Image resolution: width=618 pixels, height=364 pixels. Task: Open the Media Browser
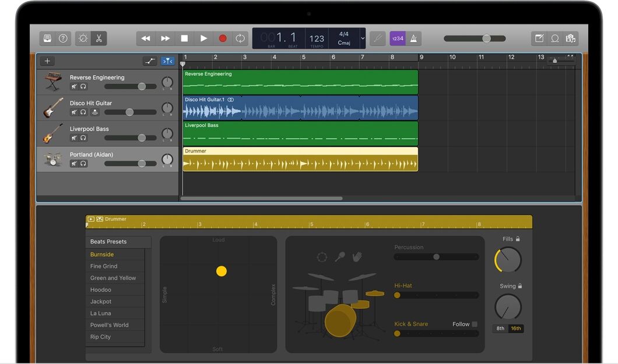(x=571, y=38)
